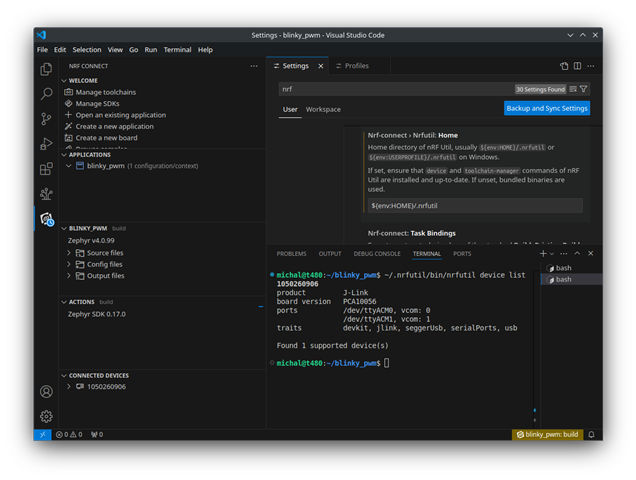This screenshot has width=636, height=480.
Task: Click Open an existing application
Action: click(120, 115)
